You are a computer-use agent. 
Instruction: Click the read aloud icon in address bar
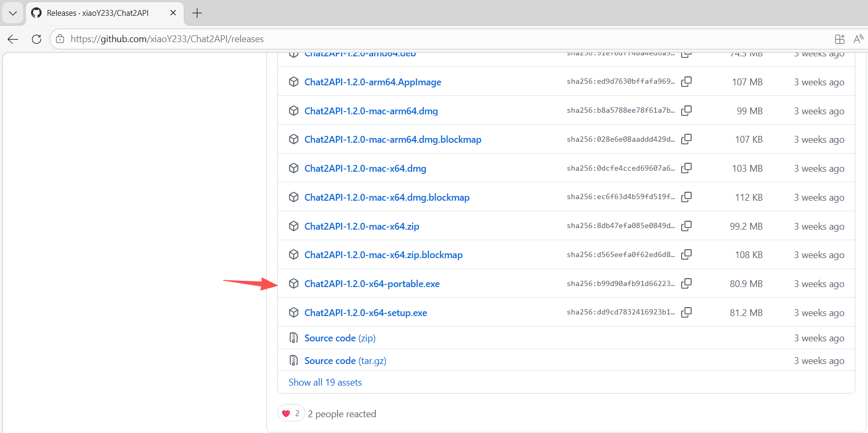point(859,39)
